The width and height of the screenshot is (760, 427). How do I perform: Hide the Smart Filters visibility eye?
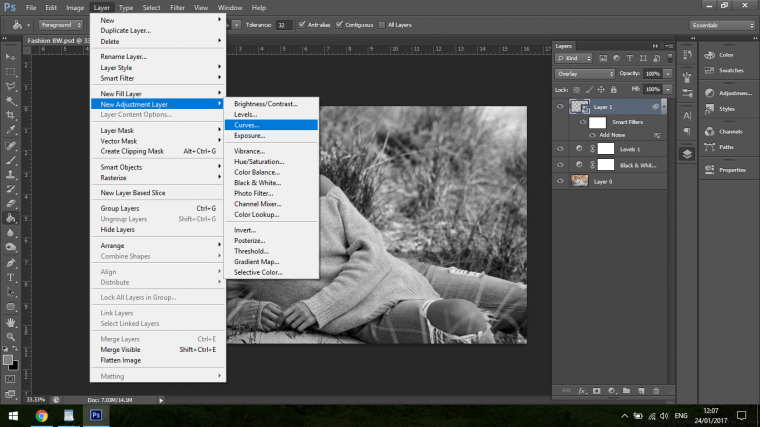pos(583,122)
